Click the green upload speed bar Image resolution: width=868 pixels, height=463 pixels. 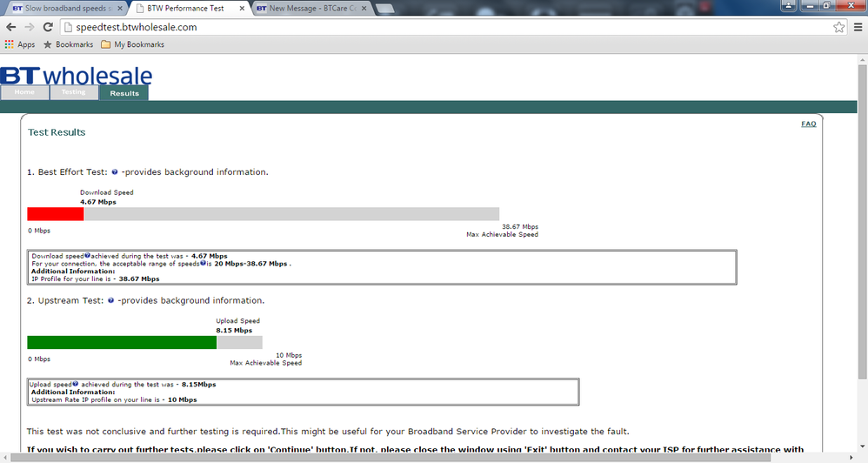point(122,342)
